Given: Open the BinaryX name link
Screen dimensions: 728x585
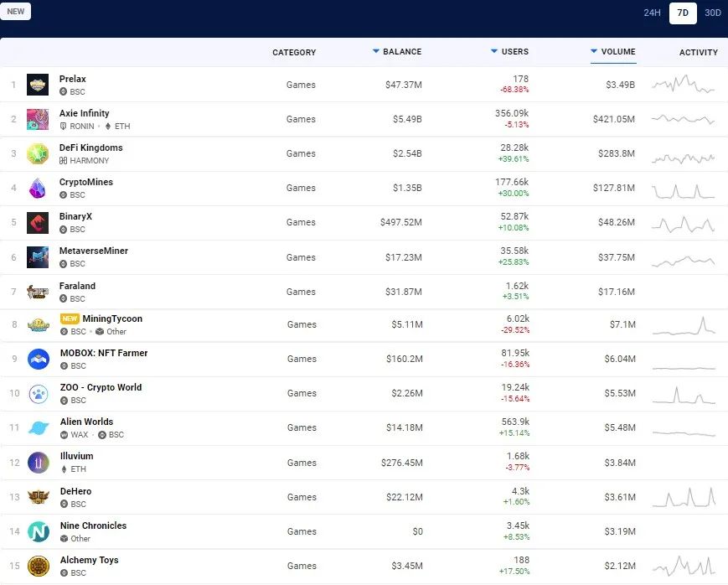Looking at the screenshot, I should pos(75,216).
